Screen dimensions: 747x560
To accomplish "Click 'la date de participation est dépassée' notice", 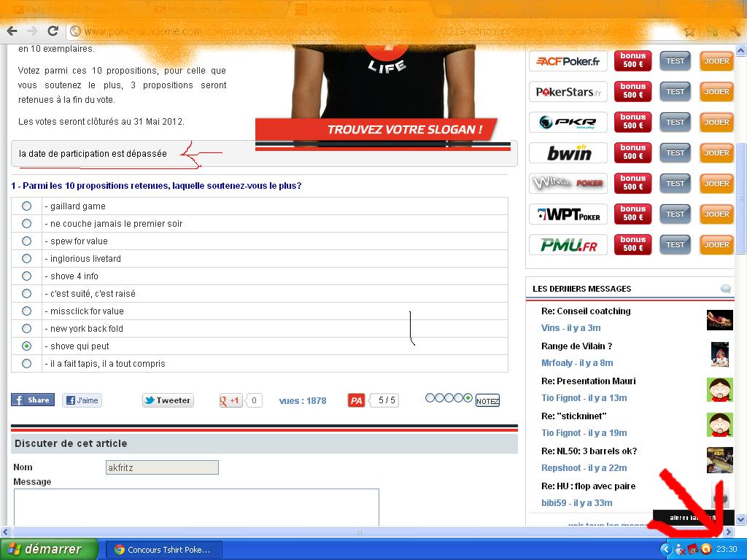I will [93, 154].
